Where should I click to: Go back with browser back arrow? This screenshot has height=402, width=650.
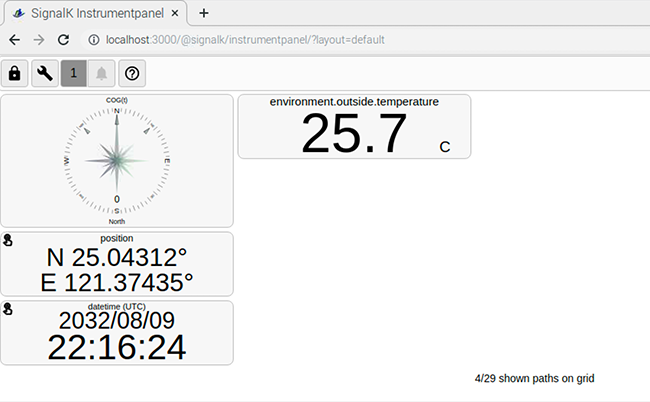point(15,40)
